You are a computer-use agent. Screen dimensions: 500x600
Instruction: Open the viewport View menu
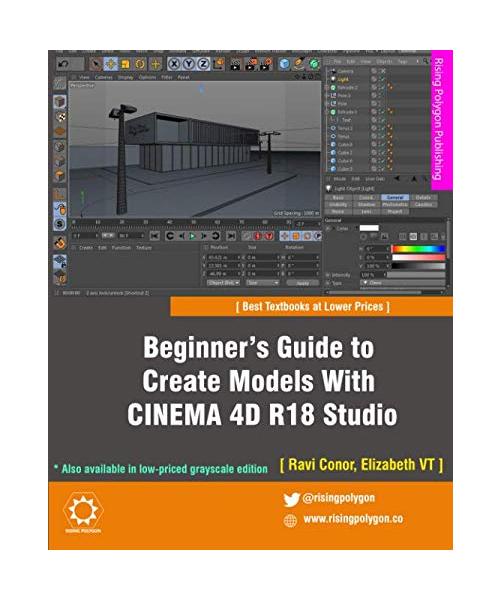[x=84, y=77]
